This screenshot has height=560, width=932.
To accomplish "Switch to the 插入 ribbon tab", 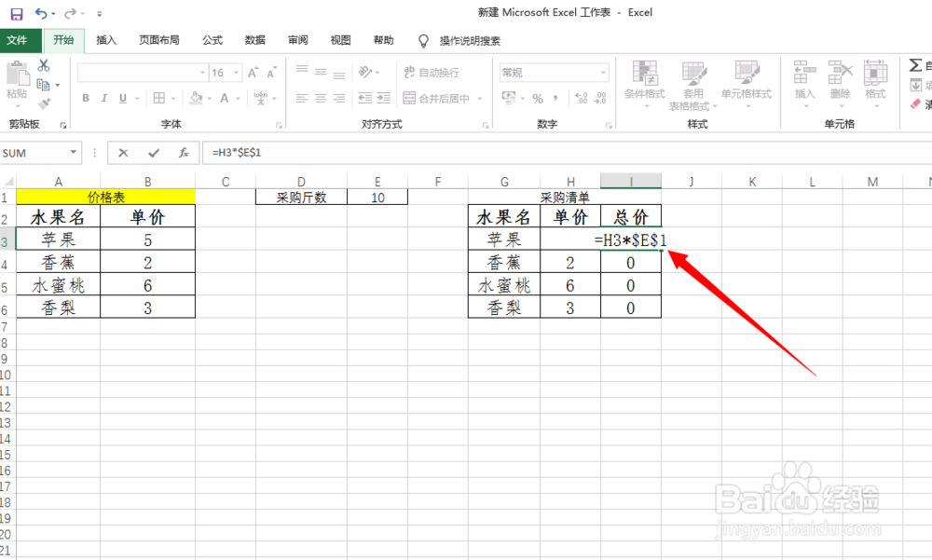I will (106, 40).
